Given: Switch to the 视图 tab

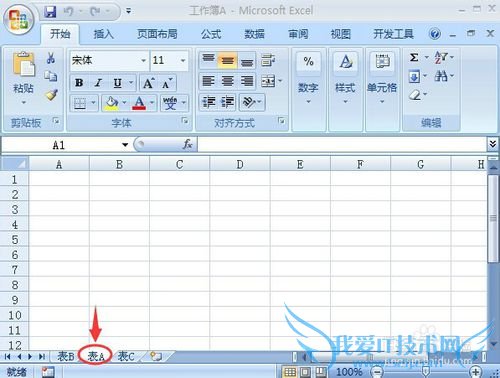Looking at the screenshot, I should (x=341, y=34).
